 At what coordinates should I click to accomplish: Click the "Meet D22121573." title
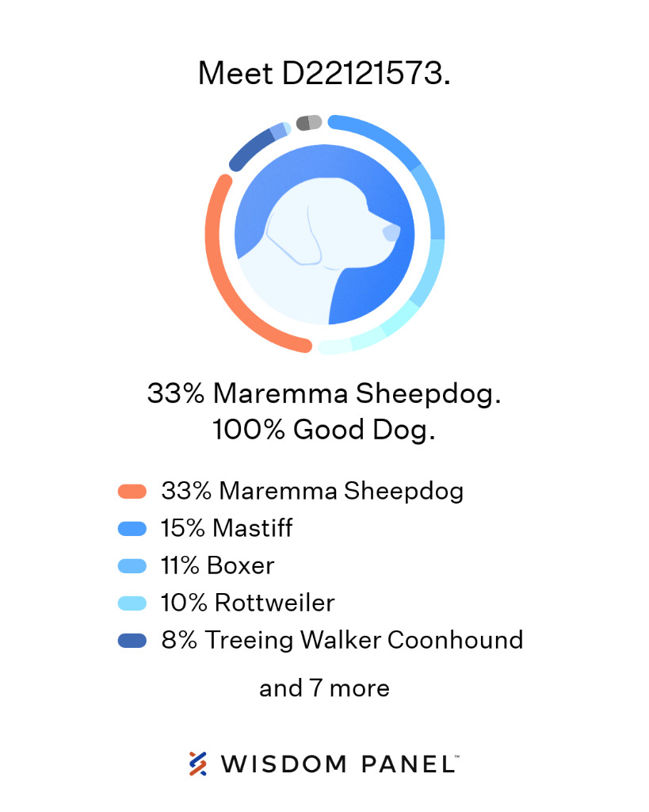click(x=324, y=74)
